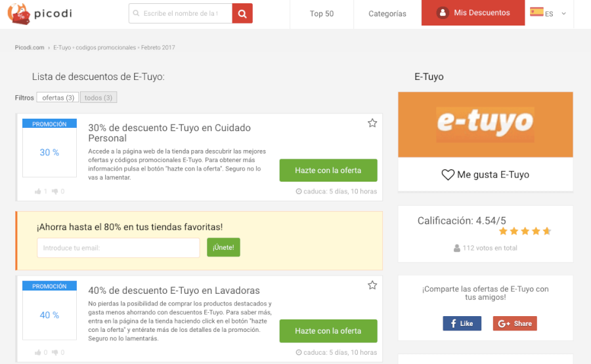The width and height of the screenshot is (591, 364).
Task: Thumbs down the 30% Cuidado Personal offer
Action: pos(55,192)
